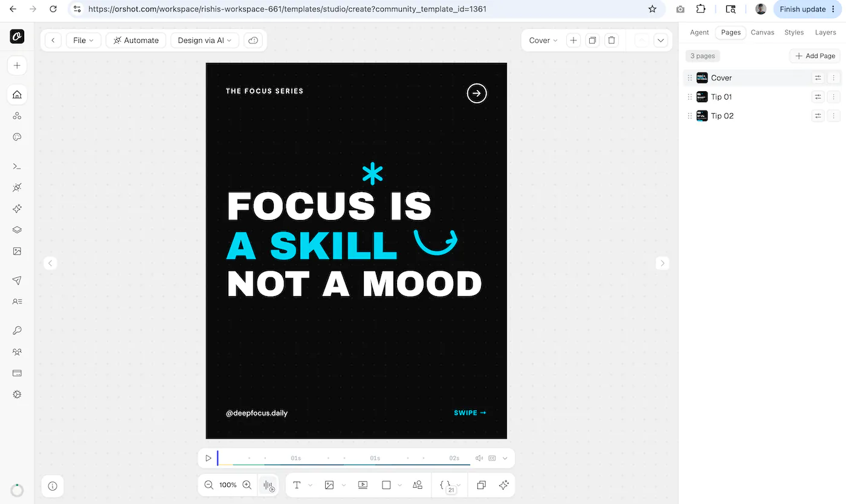
Task: Click the cloud save status icon
Action: click(x=253, y=40)
